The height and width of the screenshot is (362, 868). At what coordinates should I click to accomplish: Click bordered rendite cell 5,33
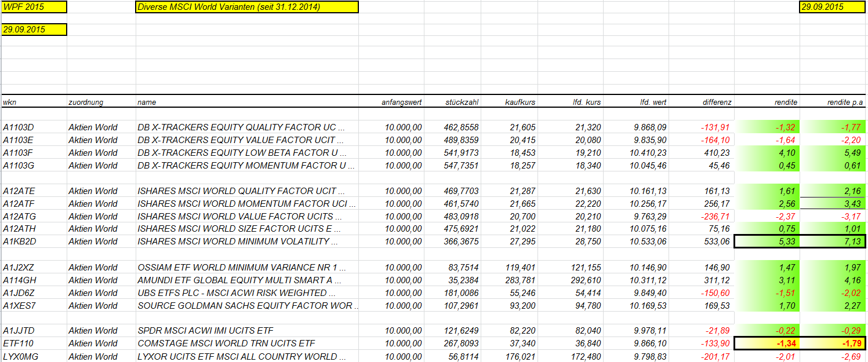pyautogui.click(x=767, y=241)
